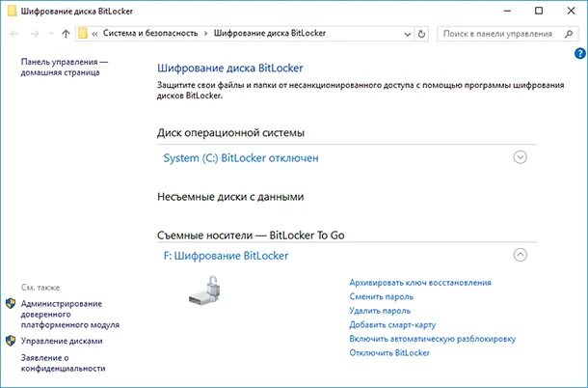Click the forward navigation arrow
The height and width of the screenshot is (388, 588).
tap(34, 34)
